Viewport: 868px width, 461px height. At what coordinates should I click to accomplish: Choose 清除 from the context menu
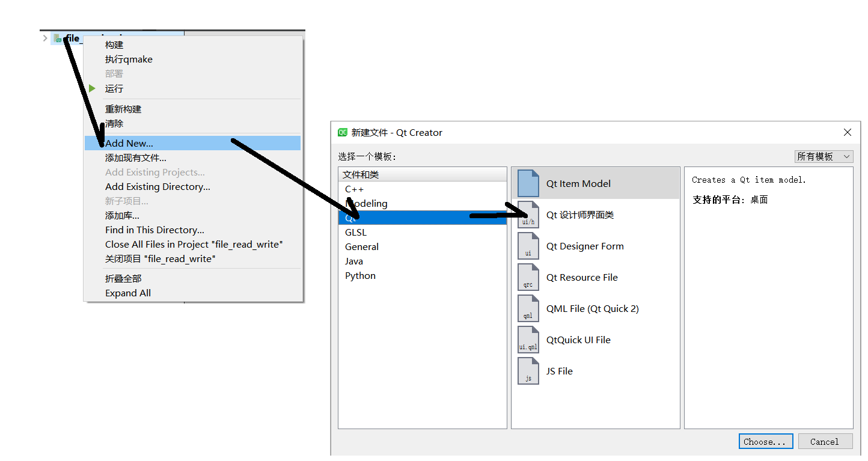(192, 123)
